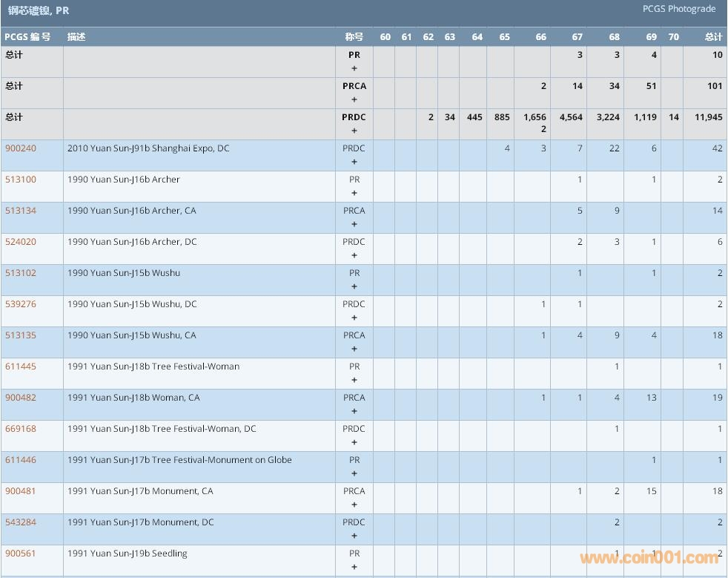728x578 pixels.
Task: Expand plus sign in first PR totals row
Action: point(354,68)
